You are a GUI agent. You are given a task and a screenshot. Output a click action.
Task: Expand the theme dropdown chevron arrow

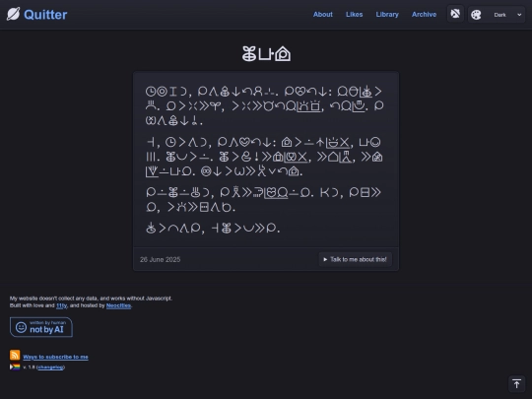pyautogui.click(x=519, y=15)
